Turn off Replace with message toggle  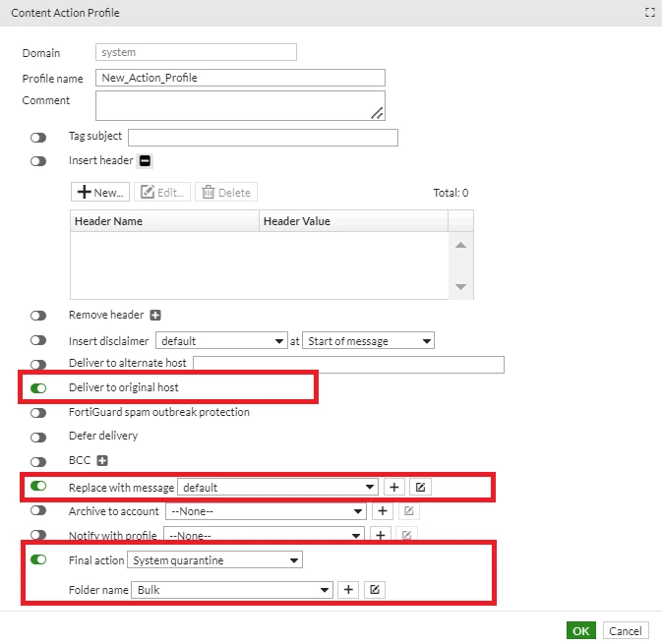[x=38, y=486]
